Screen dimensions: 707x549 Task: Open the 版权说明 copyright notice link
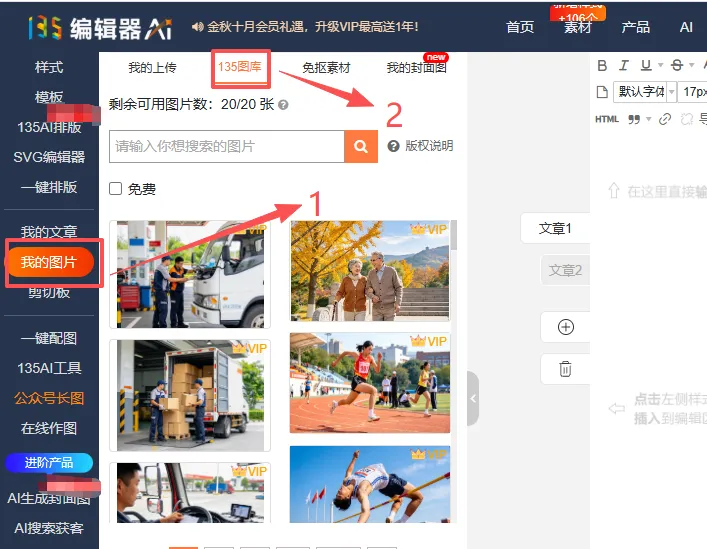429,146
